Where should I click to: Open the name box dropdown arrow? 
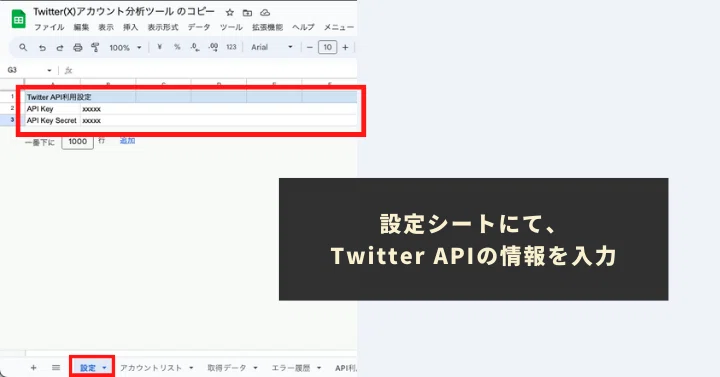pyautogui.click(x=49, y=70)
